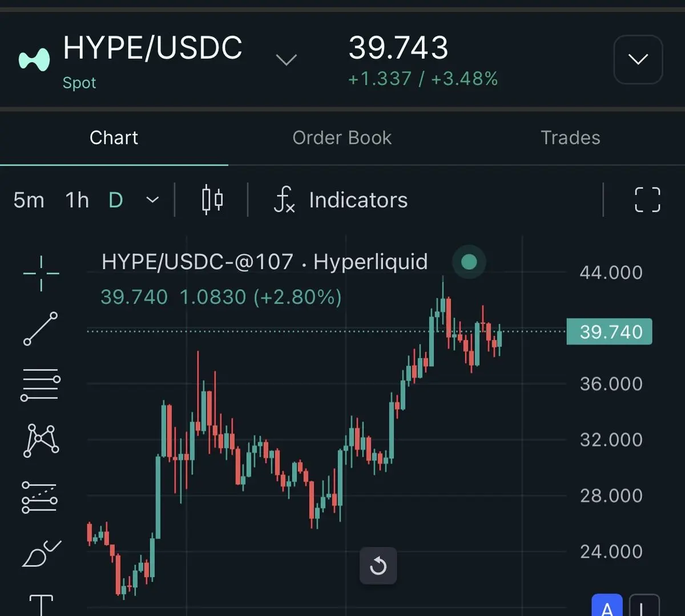Click the 44.000 price axis label

tap(611, 273)
